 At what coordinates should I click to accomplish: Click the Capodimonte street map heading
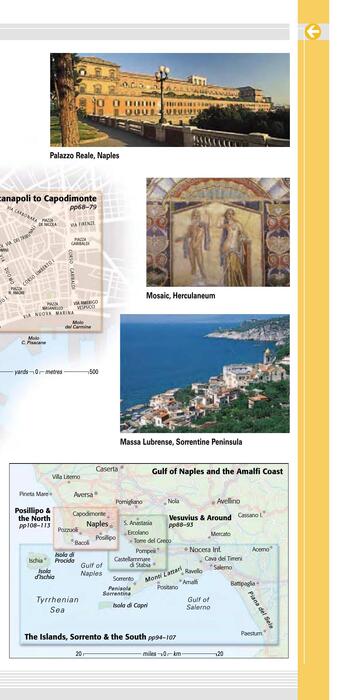[48, 198]
